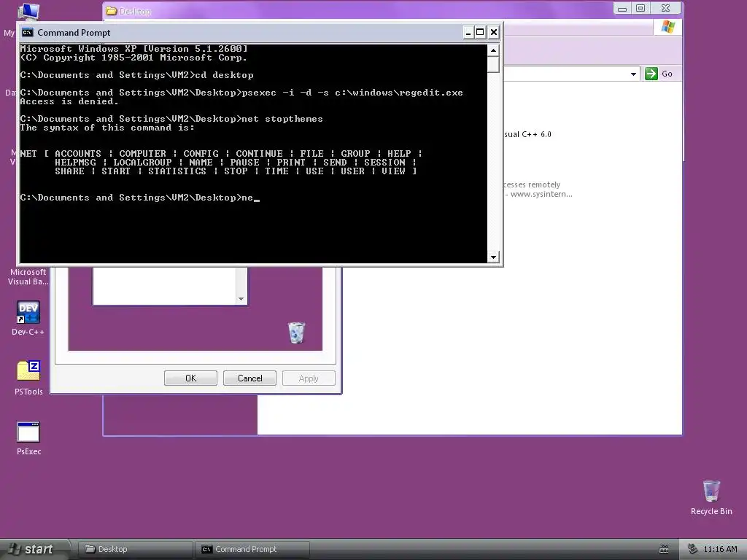This screenshot has height=560, width=747.
Task: Minimize the Desktop explorer window
Action: pyautogui.click(x=622, y=8)
